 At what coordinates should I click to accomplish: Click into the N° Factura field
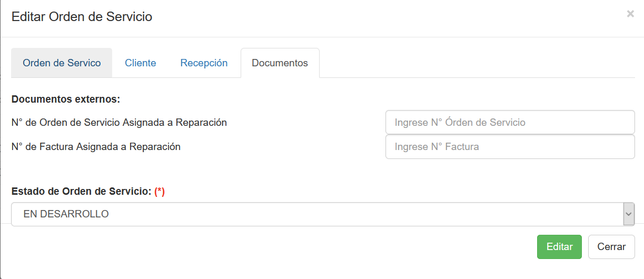510,147
